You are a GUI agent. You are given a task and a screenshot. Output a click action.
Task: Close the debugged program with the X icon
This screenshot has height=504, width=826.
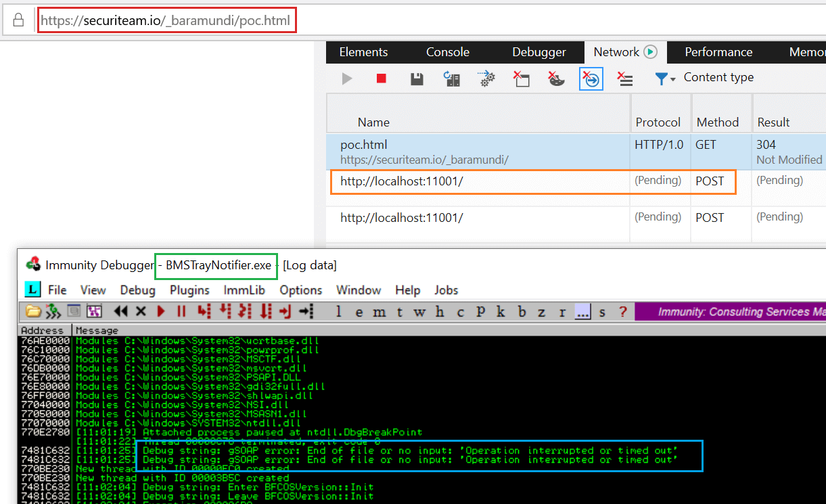pyautogui.click(x=141, y=311)
